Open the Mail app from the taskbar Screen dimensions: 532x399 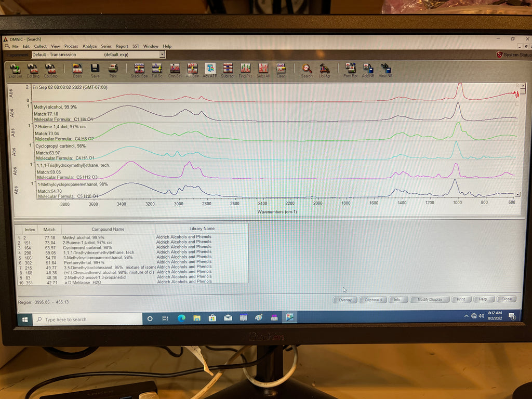[228, 318]
